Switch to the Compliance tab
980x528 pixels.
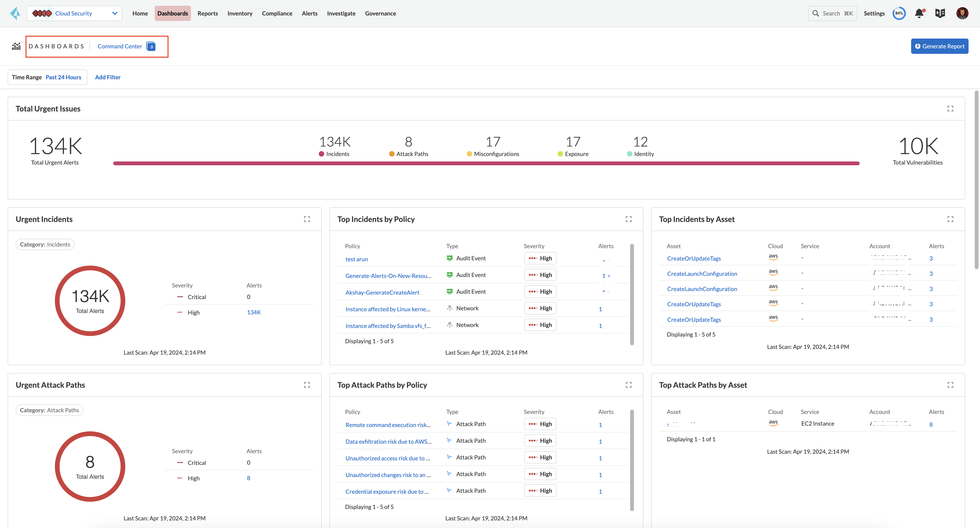(277, 13)
